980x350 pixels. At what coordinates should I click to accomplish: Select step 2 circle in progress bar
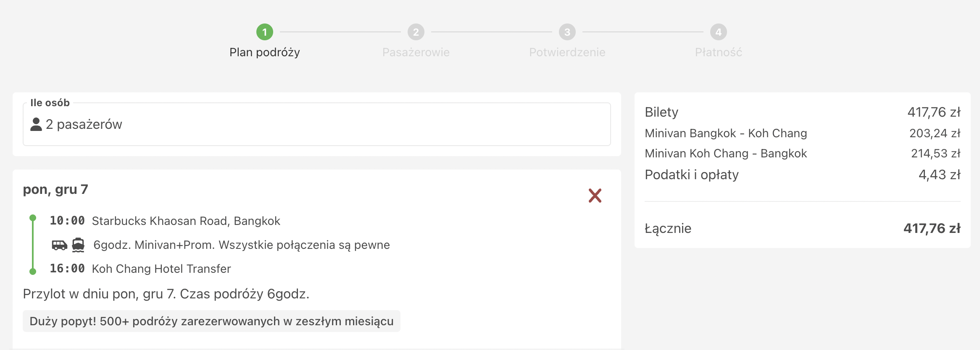click(416, 32)
